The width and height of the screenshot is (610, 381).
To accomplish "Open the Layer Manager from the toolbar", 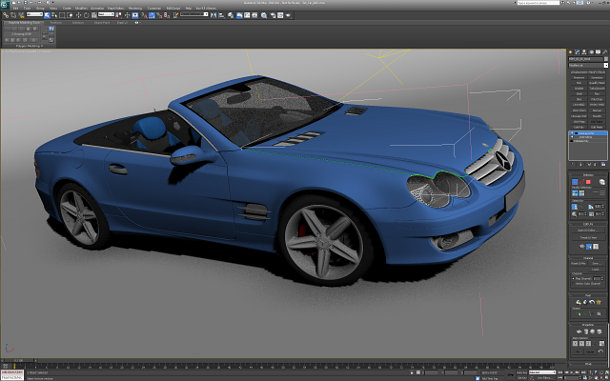I will pos(230,15).
